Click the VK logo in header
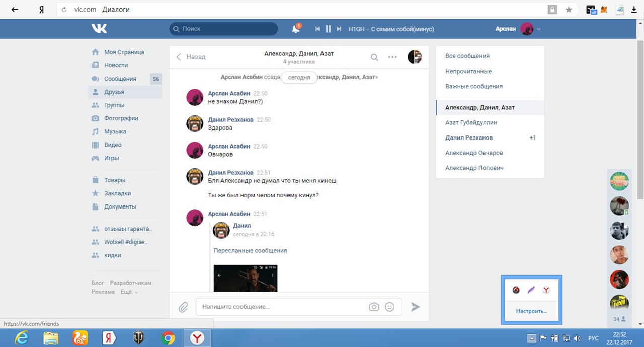This screenshot has width=644, height=347. (99, 29)
